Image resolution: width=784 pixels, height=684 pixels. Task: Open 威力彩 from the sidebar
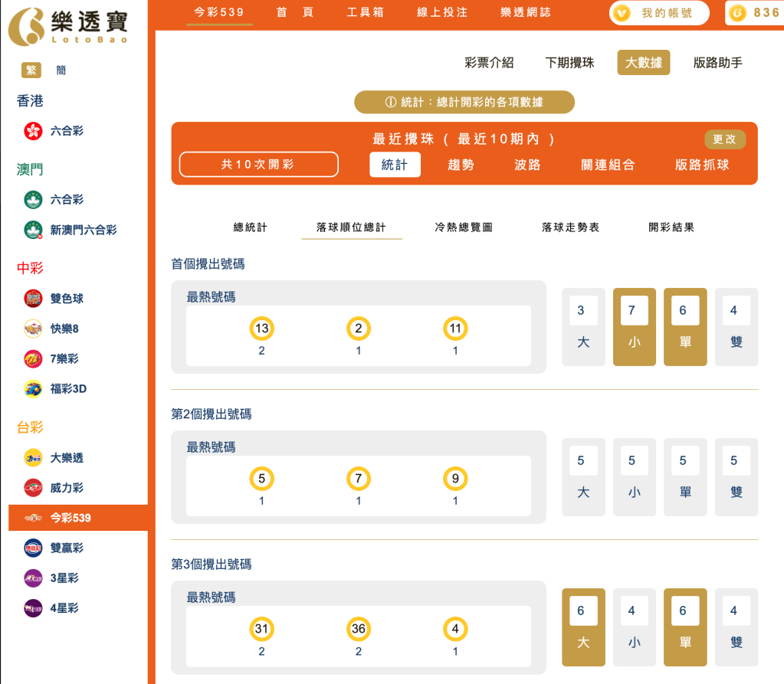(x=31, y=487)
